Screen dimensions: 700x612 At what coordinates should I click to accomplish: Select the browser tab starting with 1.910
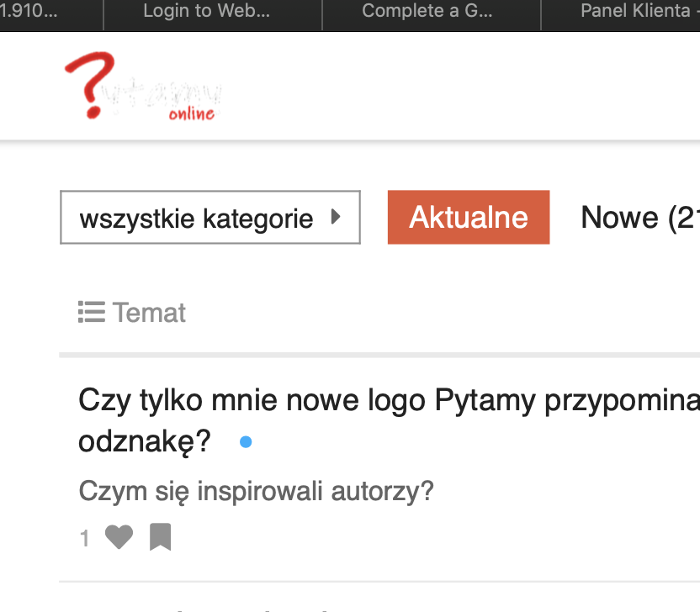click(x=34, y=12)
